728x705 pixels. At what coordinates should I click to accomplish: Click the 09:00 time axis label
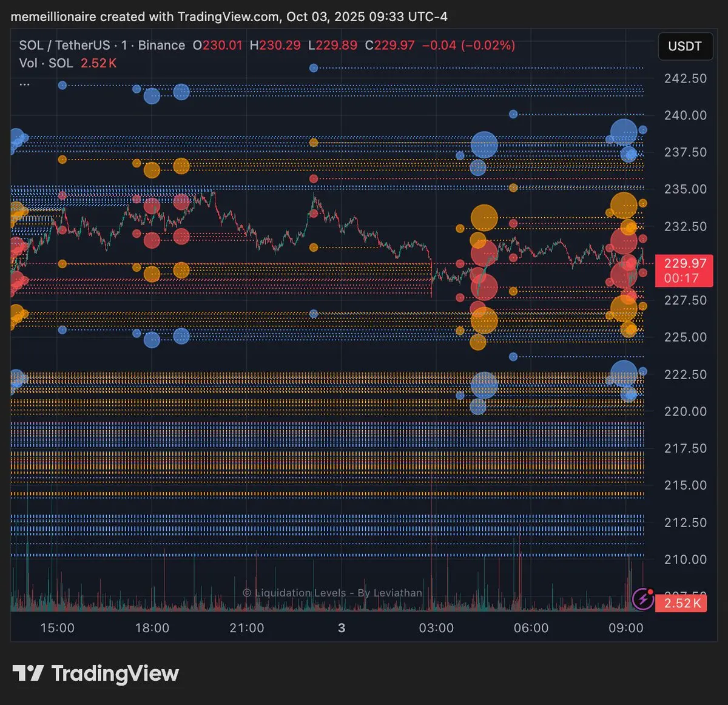point(626,629)
